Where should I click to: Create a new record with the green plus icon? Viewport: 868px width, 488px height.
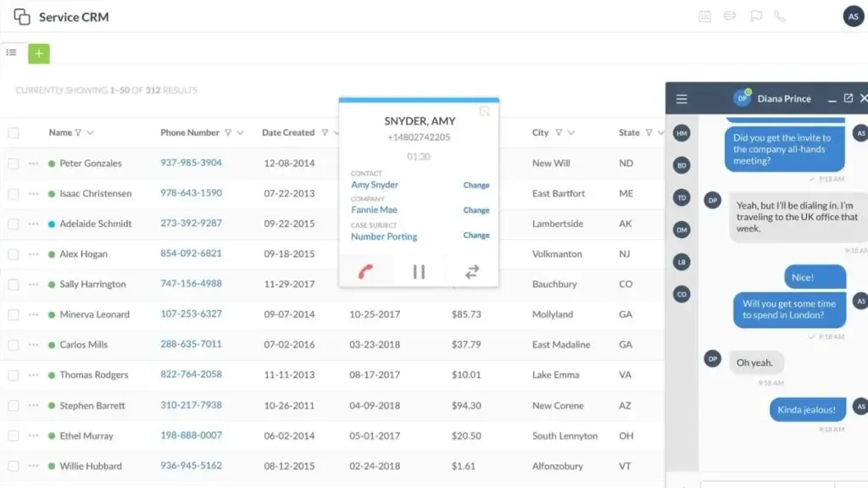tap(38, 53)
